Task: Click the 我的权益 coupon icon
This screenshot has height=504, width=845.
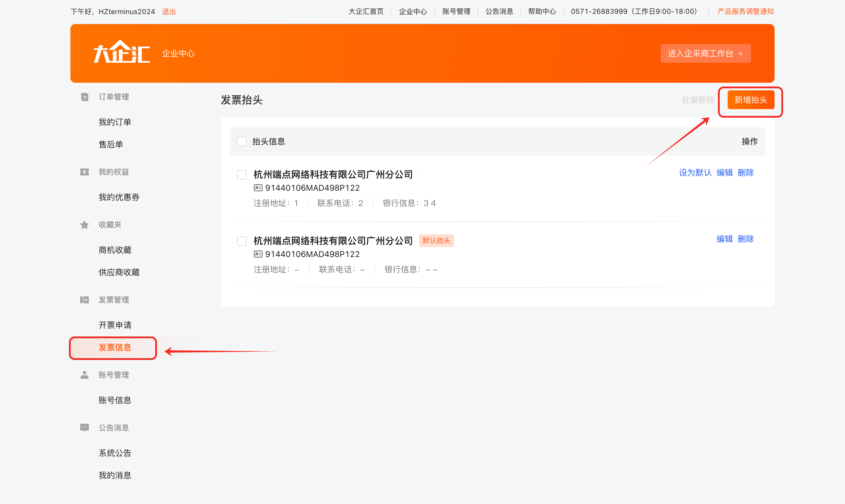Action: pos(84,172)
